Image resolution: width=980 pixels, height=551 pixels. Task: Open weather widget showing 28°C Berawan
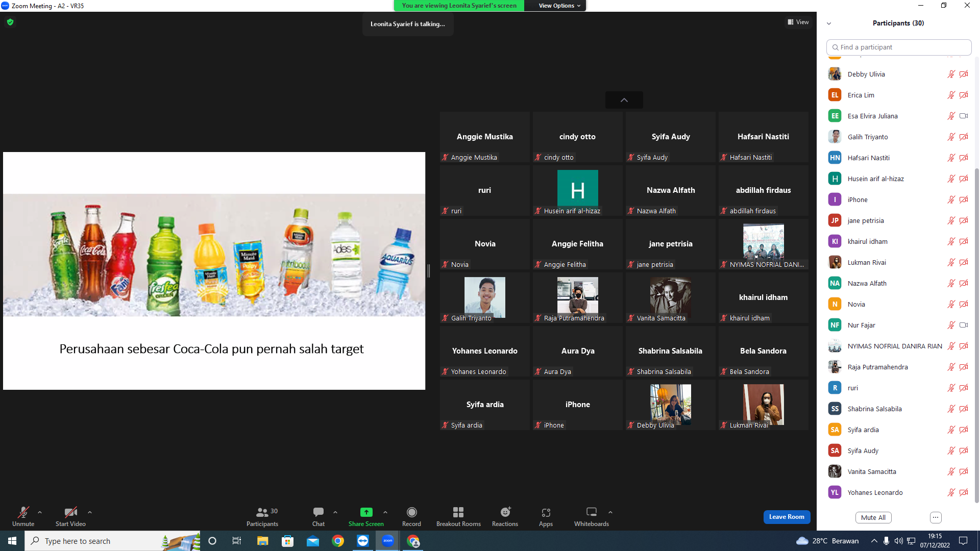pyautogui.click(x=827, y=541)
